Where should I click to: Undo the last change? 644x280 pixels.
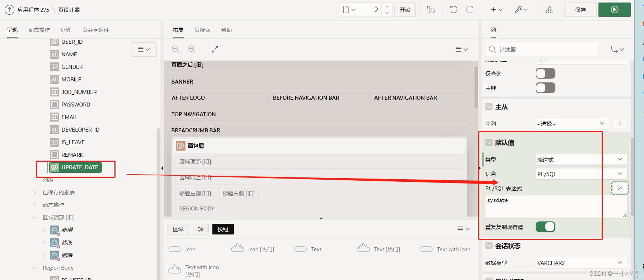453,10
